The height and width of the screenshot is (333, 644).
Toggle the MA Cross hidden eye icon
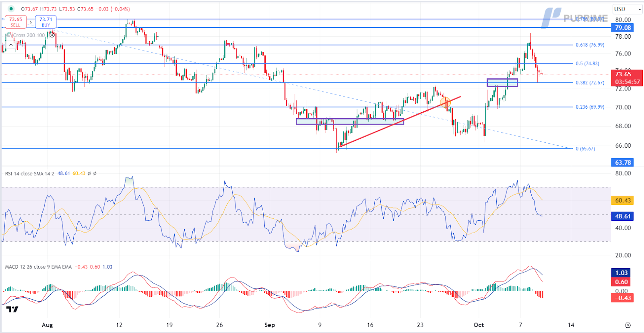52,35
